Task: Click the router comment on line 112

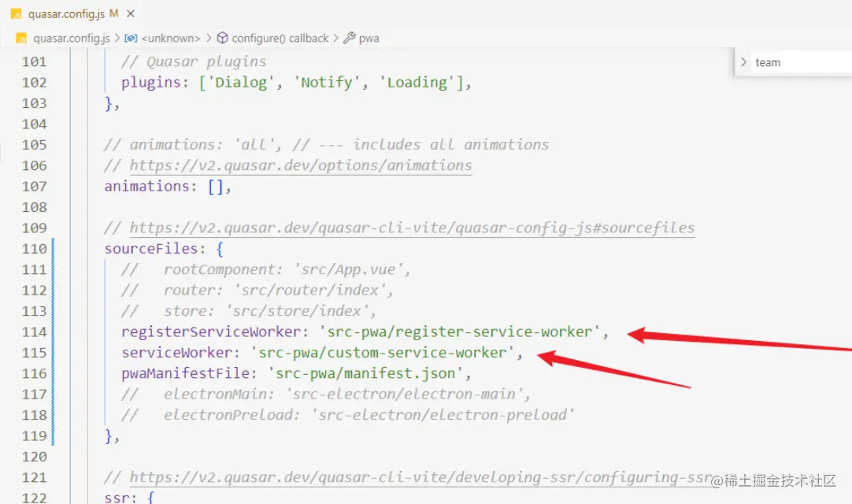Action: [257, 290]
